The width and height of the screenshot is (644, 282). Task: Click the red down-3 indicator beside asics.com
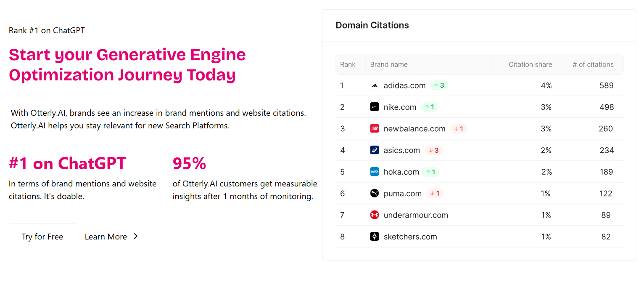point(433,150)
